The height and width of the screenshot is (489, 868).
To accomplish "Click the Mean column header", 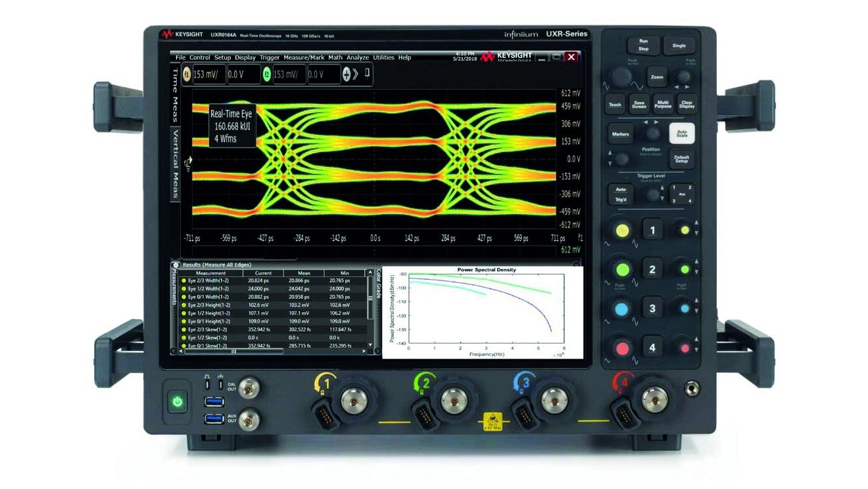I will coord(304,272).
